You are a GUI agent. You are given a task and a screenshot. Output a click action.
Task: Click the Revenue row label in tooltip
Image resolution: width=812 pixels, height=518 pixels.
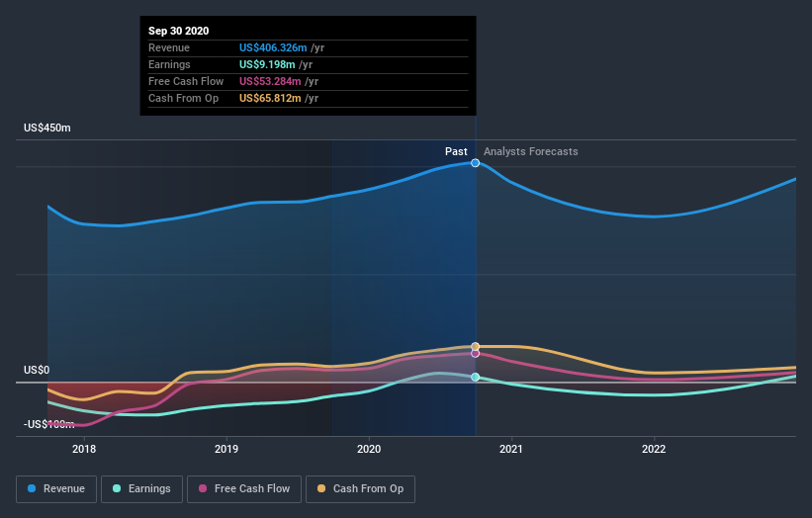pyautogui.click(x=169, y=47)
